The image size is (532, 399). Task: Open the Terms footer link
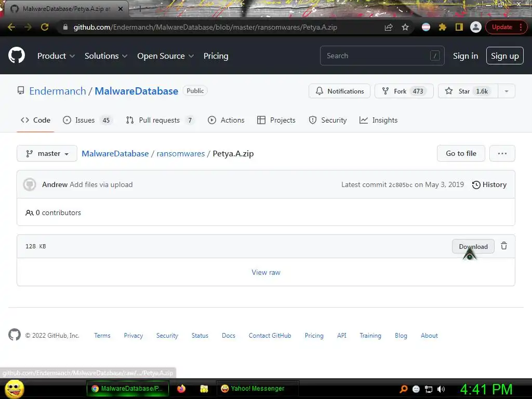tap(102, 336)
